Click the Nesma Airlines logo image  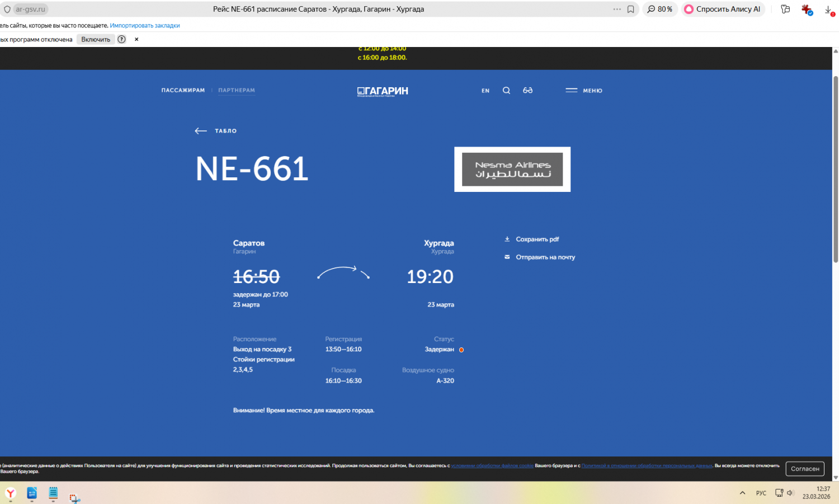click(x=512, y=169)
